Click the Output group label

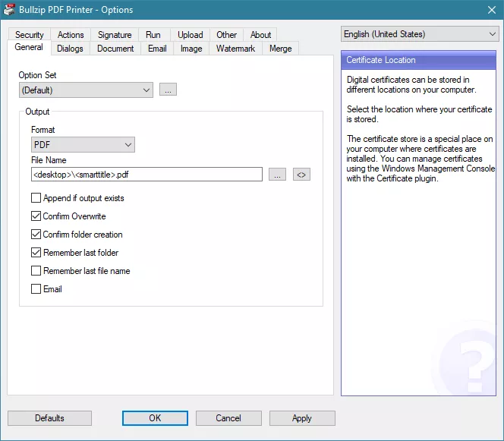coord(37,112)
